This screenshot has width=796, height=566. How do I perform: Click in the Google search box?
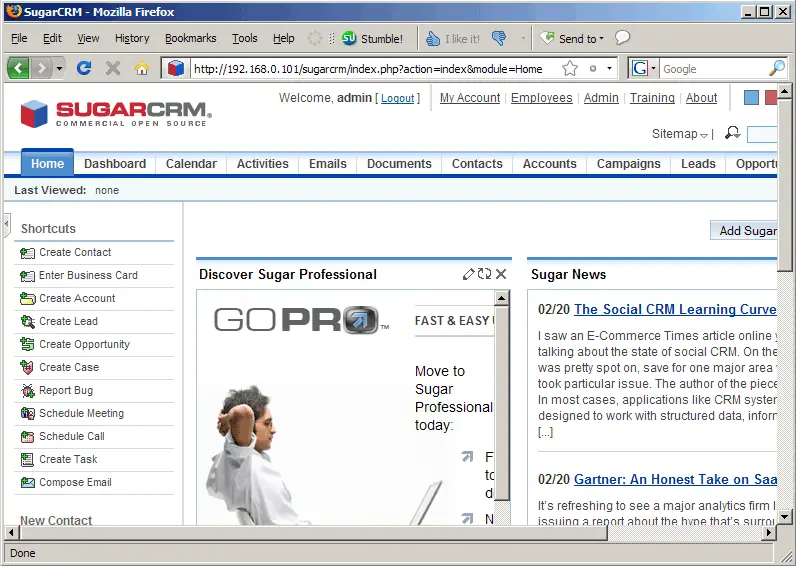click(713, 69)
